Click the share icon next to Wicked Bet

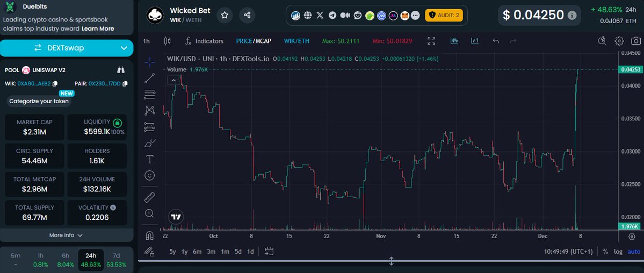(x=247, y=15)
